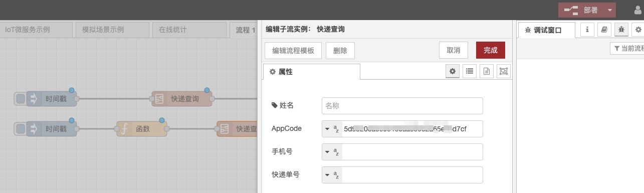Screen dimensions: 644x193
Task: Focus the 手机号 input field
Action: [x=412, y=151]
